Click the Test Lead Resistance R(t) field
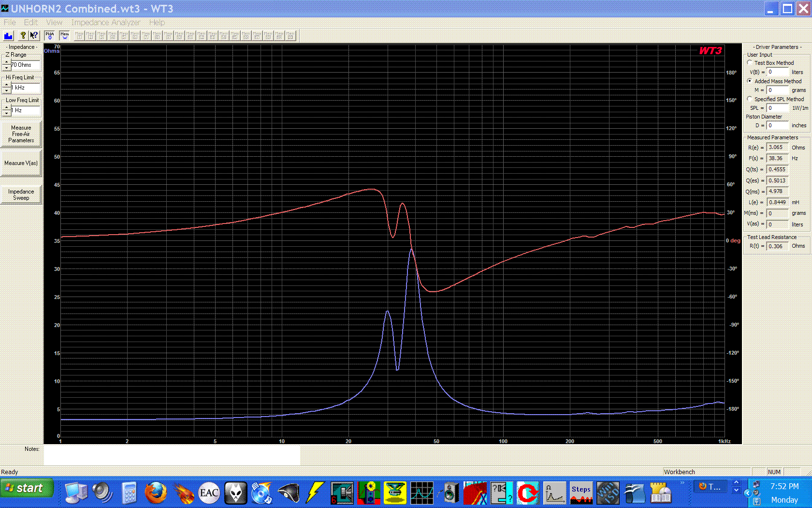Image resolution: width=812 pixels, height=508 pixels. 778,246
